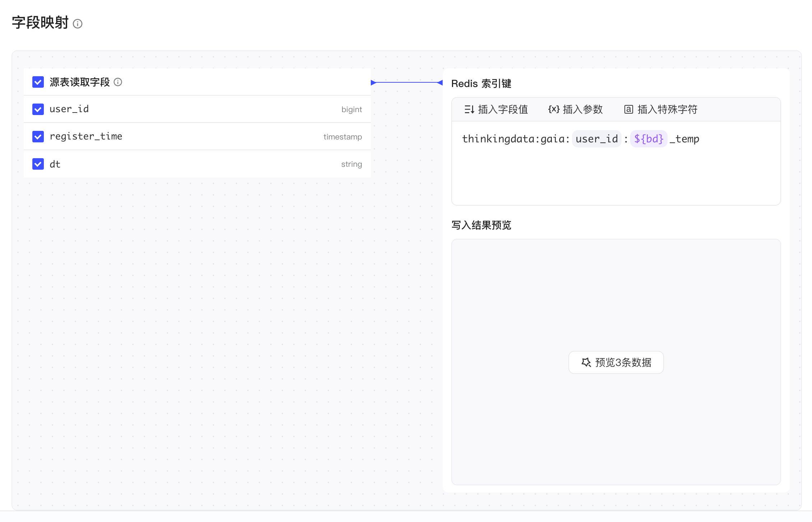Click the info icon next to 源表读取字段
This screenshot has width=812, height=522.
pos(118,82)
